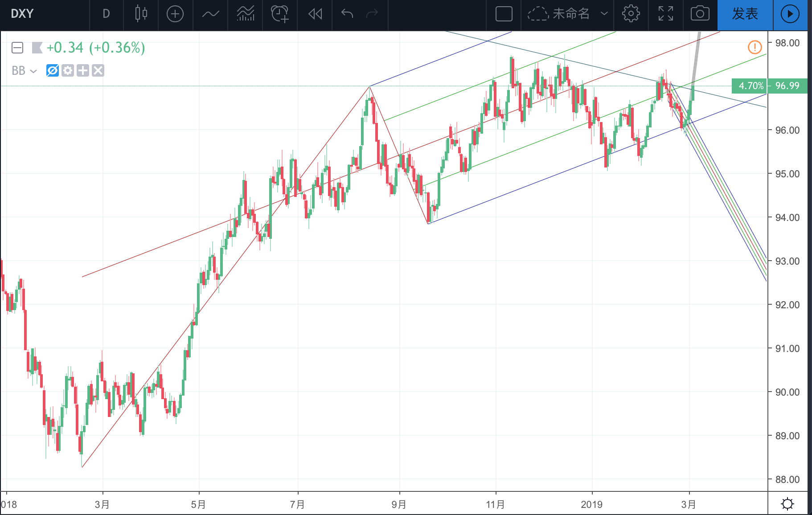The height and width of the screenshot is (515, 812).
Task: Collapse the DXY legend with minus box
Action: tap(17, 48)
